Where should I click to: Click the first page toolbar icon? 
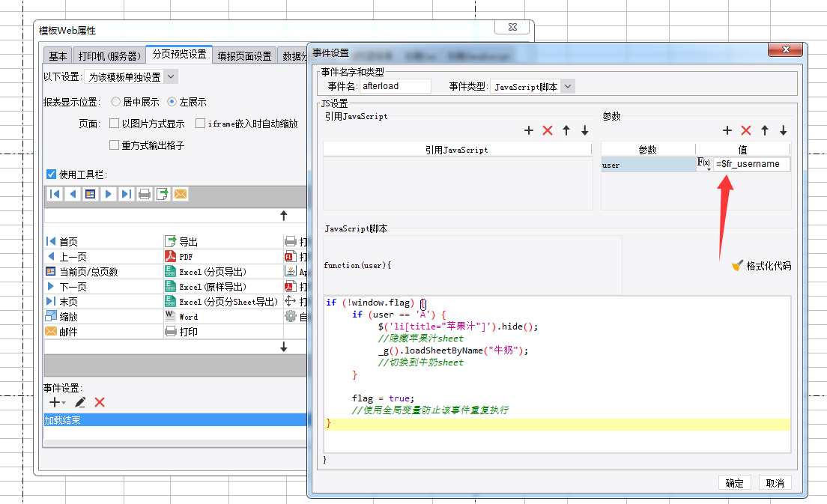point(55,194)
